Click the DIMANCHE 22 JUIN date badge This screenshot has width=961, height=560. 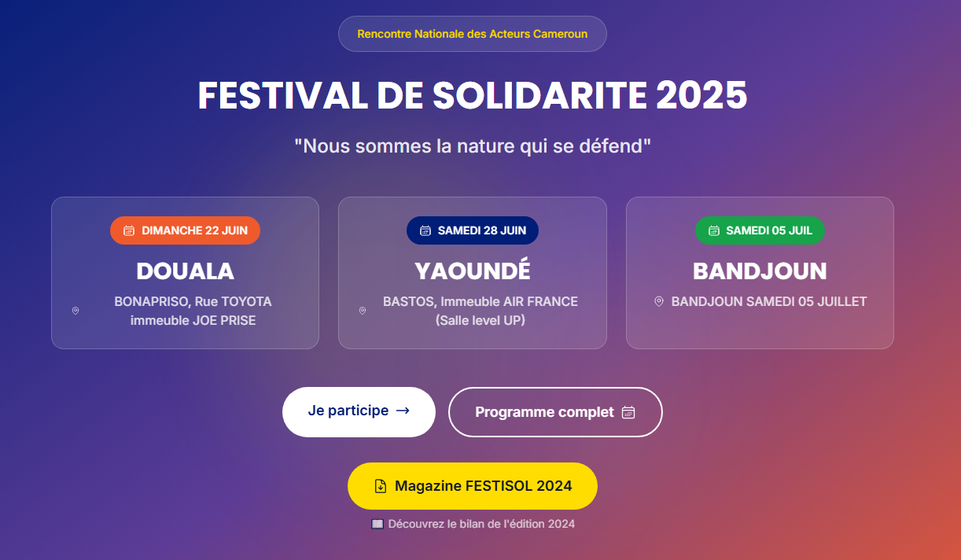(x=185, y=230)
